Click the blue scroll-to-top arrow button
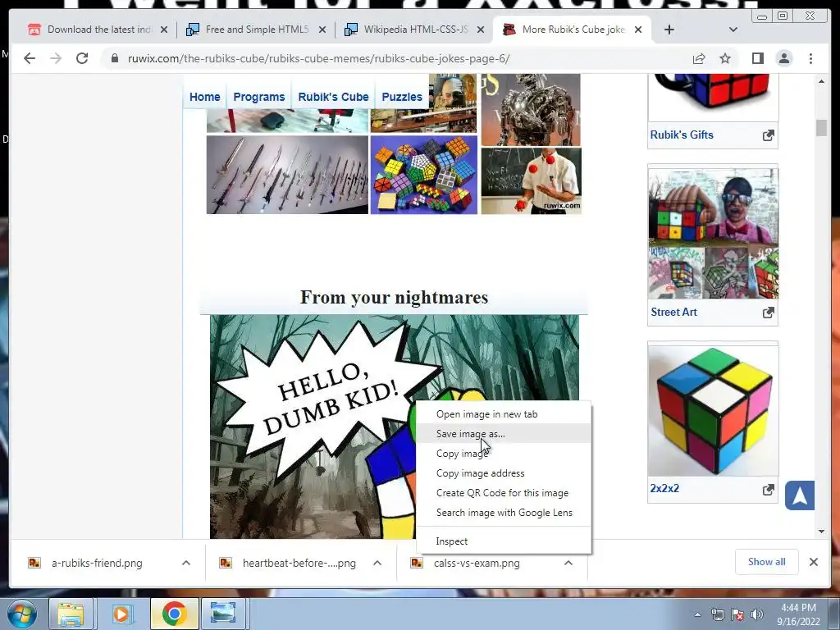Viewport: 840px width, 630px height. click(800, 495)
